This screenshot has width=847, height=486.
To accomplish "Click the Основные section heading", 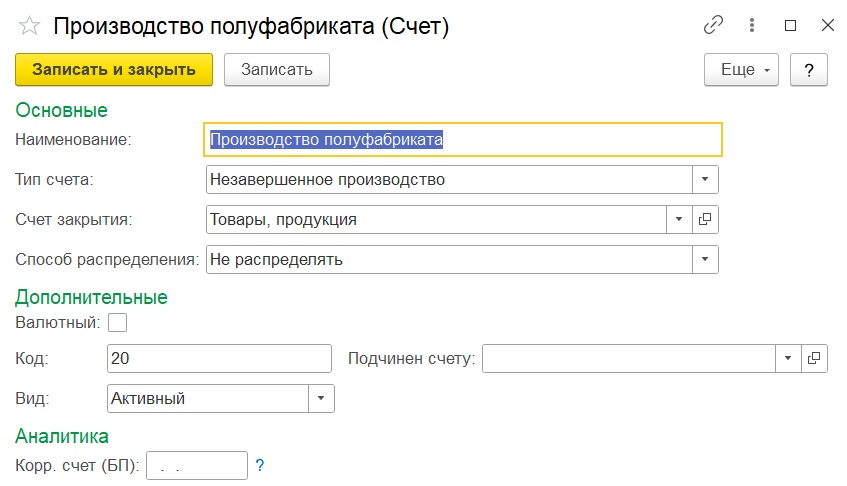I will [x=62, y=110].
